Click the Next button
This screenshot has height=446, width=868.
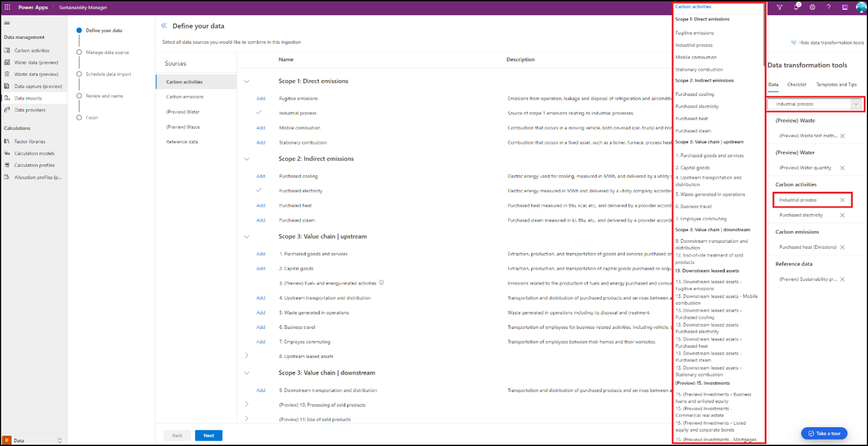(x=208, y=436)
